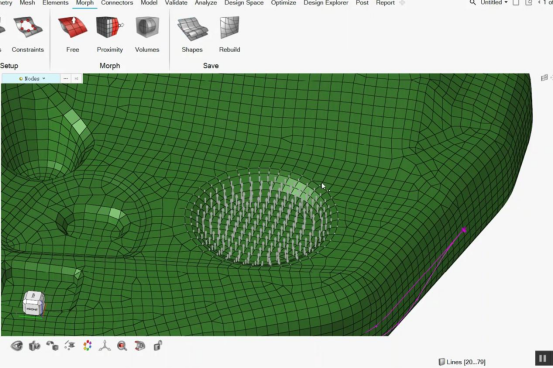Switch to the Elements ribbon tab
This screenshot has height=368, width=553.
coord(55,3)
